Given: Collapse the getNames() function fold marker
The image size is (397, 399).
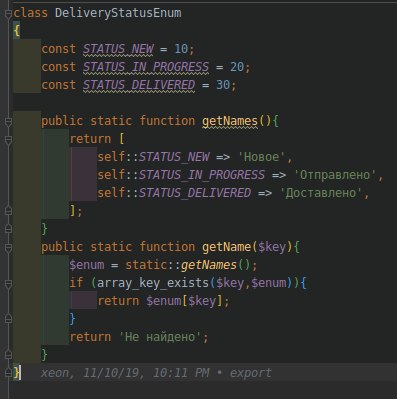Looking at the screenshot, I should 8,122.
